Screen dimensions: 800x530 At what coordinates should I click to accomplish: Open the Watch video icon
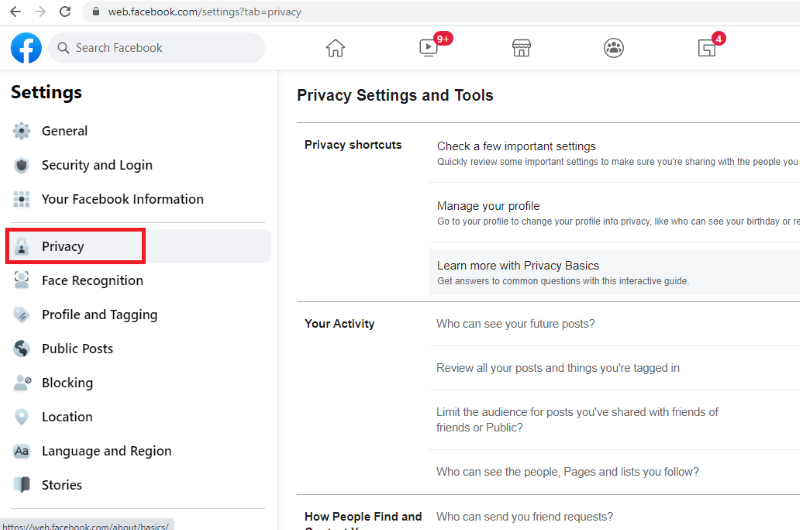[x=429, y=48]
